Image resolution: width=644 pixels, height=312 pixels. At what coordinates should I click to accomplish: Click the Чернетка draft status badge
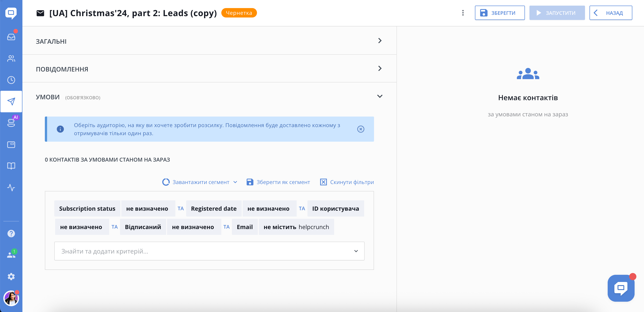click(239, 13)
